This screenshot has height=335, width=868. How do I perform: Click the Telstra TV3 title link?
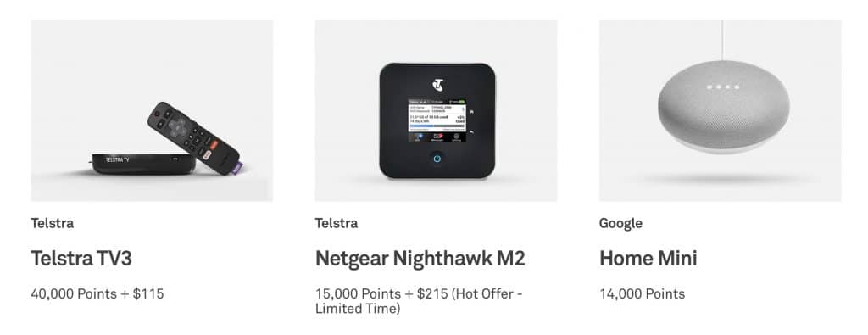coord(81,259)
